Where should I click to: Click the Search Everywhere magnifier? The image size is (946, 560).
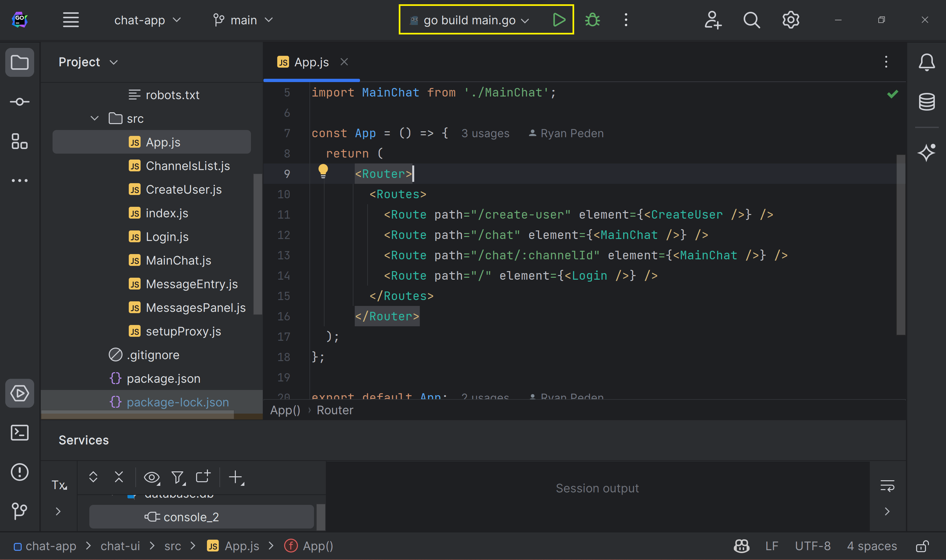tap(751, 20)
